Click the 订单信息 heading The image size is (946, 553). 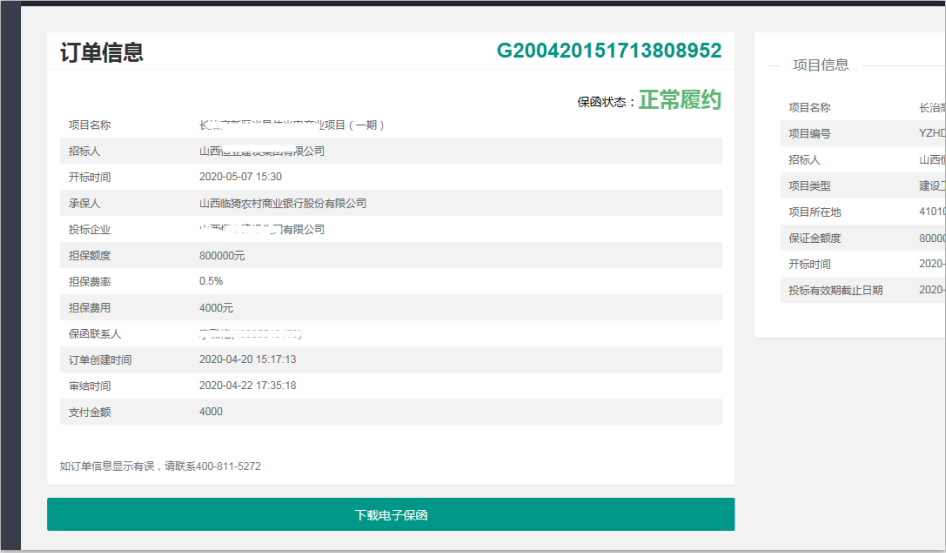(x=102, y=52)
